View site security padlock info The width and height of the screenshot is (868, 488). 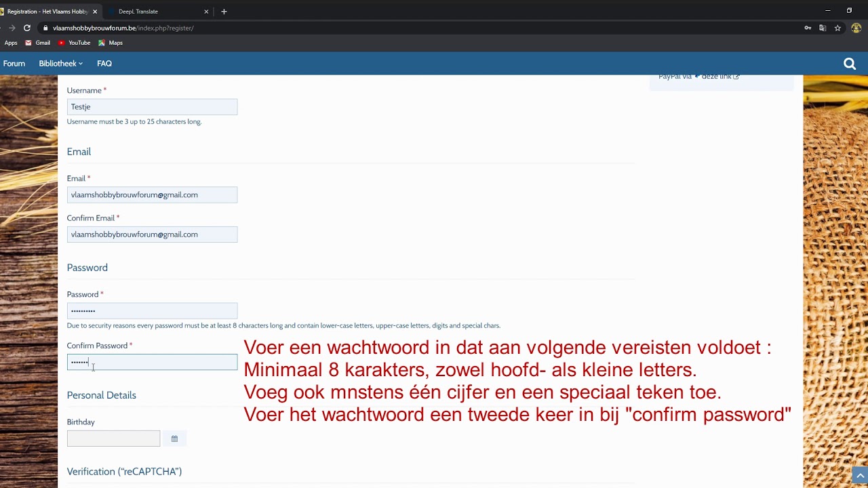(45, 28)
